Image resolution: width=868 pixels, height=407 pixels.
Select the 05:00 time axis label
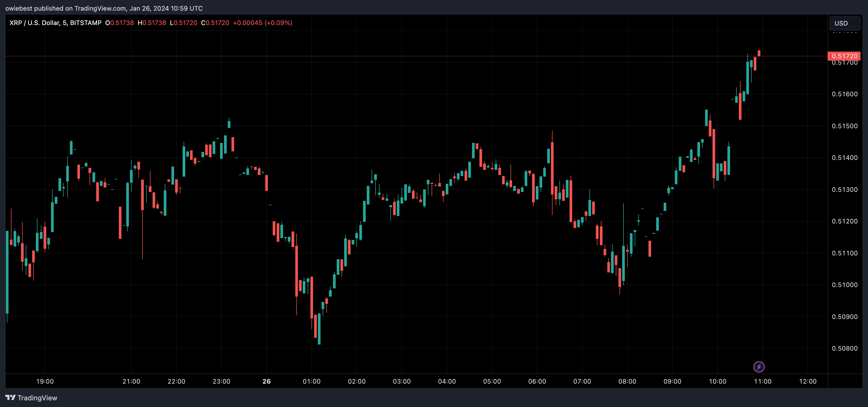(492, 381)
